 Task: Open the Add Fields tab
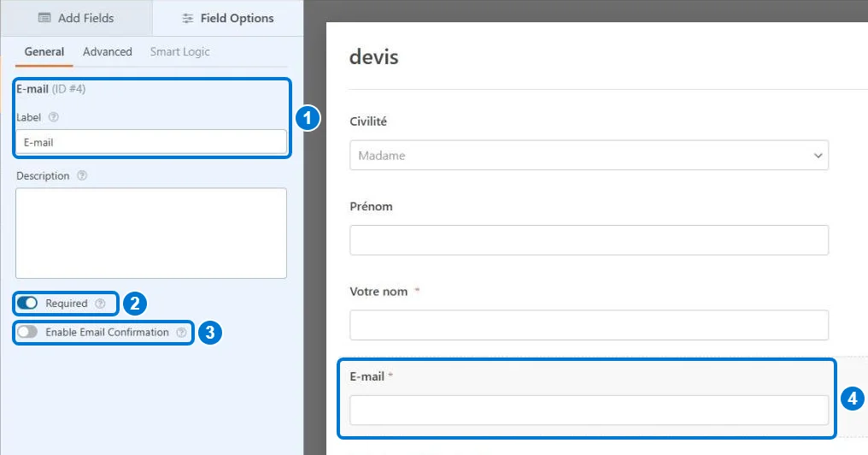[x=76, y=18]
